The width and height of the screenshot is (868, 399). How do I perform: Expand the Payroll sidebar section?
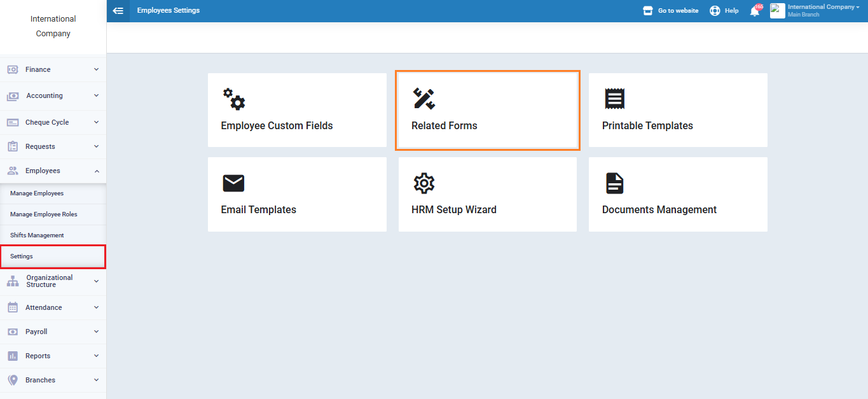click(53, 332)
